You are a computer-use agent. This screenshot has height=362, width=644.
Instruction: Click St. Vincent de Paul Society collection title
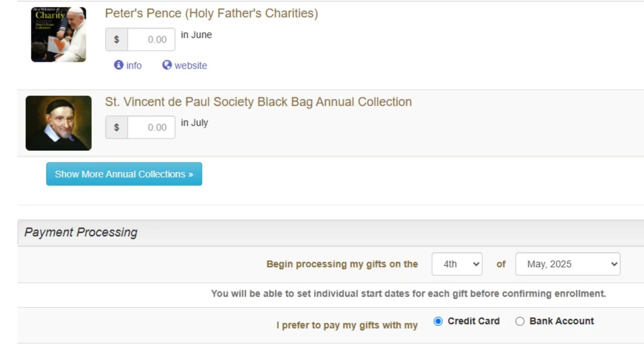click(258, 102)
